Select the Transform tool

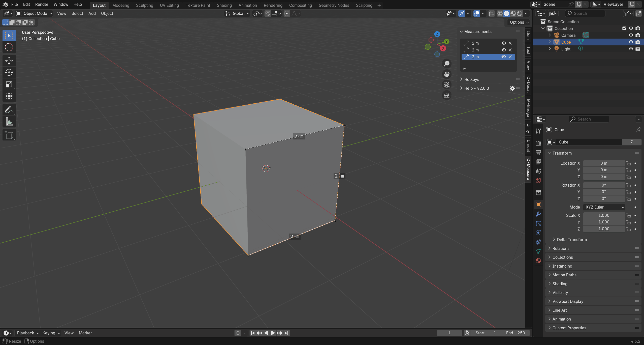pyautogui.click(x=9, y=96)
